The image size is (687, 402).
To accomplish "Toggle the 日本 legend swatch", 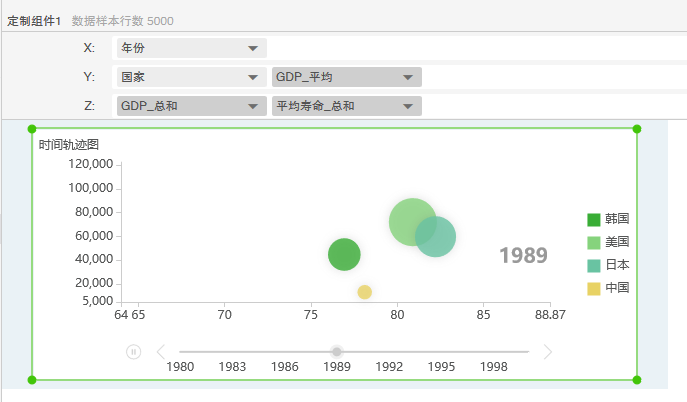I will pos(594,265).
